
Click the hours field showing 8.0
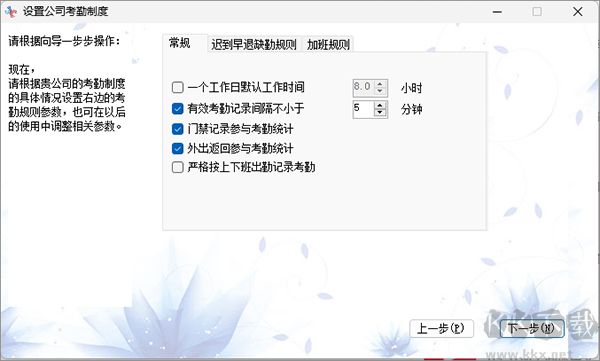point(363,88)
